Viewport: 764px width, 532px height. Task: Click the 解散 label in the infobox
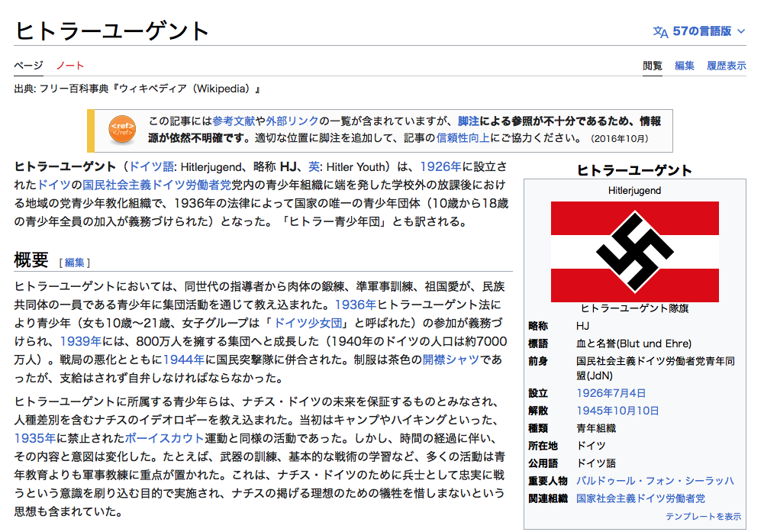tap(538, 411)
